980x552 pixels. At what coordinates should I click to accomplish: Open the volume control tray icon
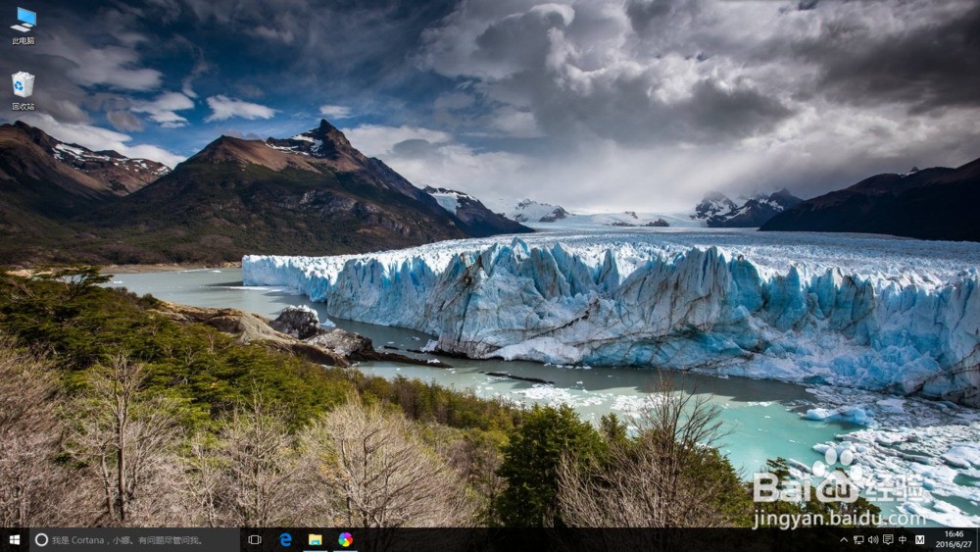pyautogui.click(x=873, y=539)
